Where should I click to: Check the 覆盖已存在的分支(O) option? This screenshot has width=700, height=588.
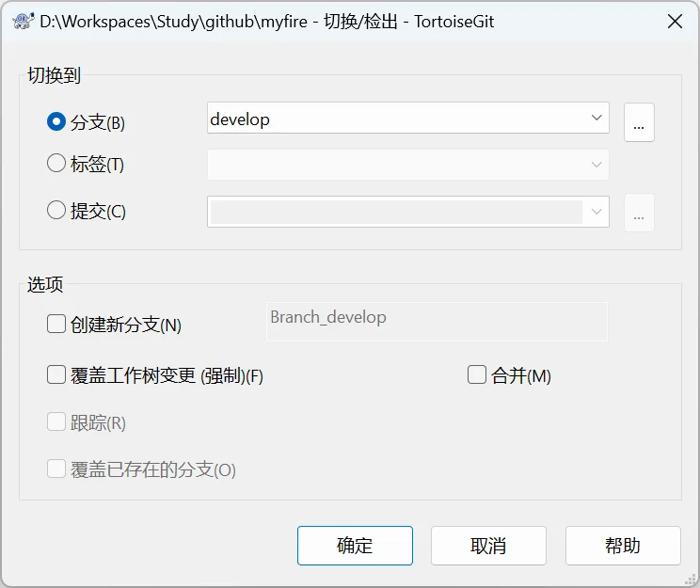(x=56, y=469)
